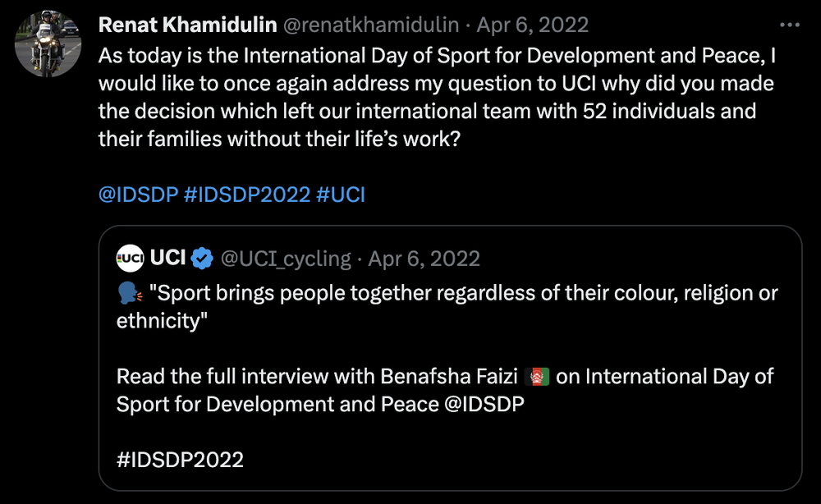Open Renat Khamidulin's profile avatar

click(x=48, y=44)
